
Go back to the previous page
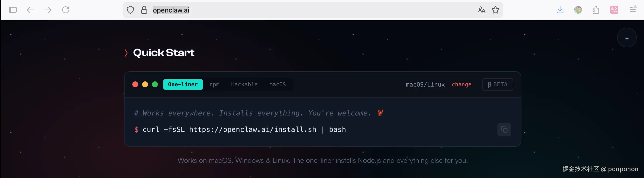coord(30,10)
